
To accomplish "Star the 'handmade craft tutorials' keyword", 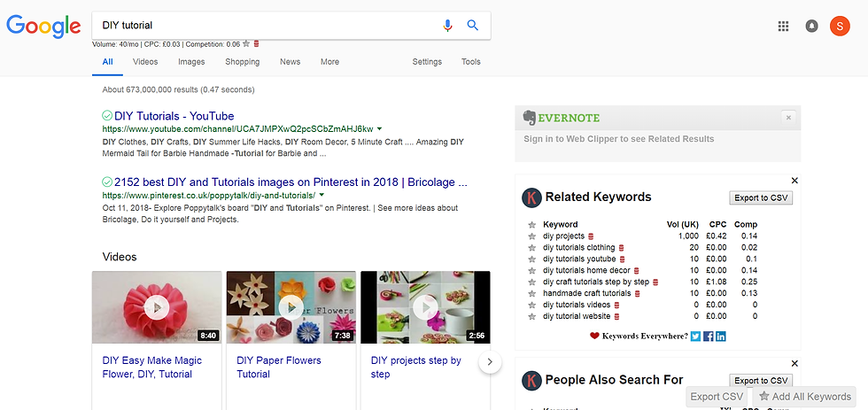I will click(532, 293).
